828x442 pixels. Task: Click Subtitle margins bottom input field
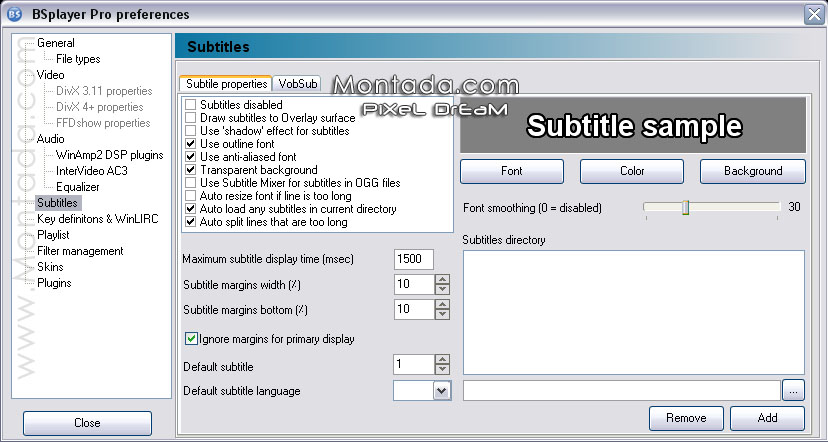[x=415, y=309]
